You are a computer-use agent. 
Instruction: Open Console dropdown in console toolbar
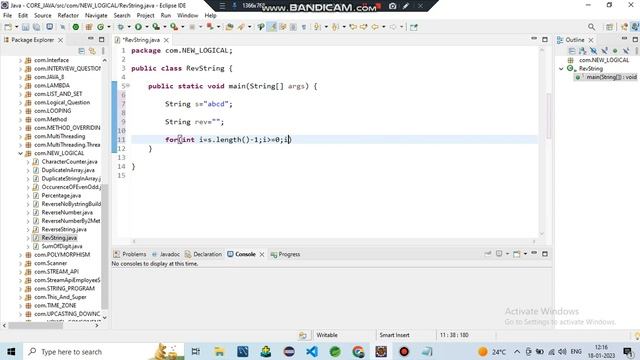pyautogui.click(x=525, y=254)
